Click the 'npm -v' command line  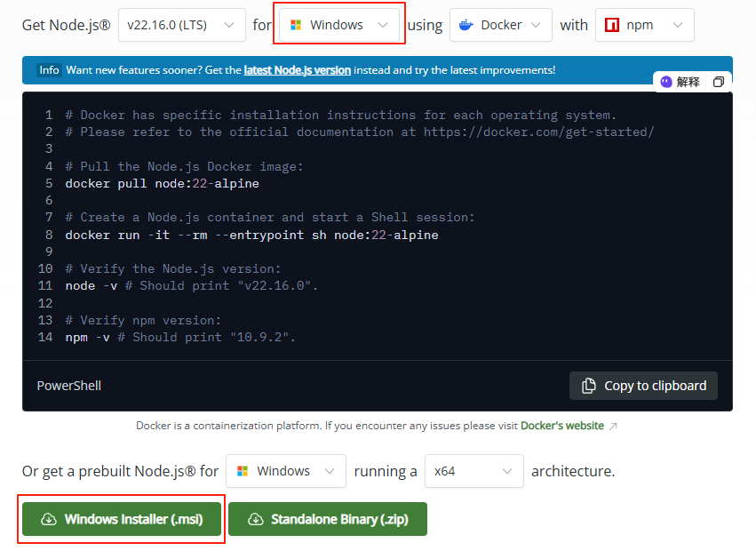[x=180, y=337]
